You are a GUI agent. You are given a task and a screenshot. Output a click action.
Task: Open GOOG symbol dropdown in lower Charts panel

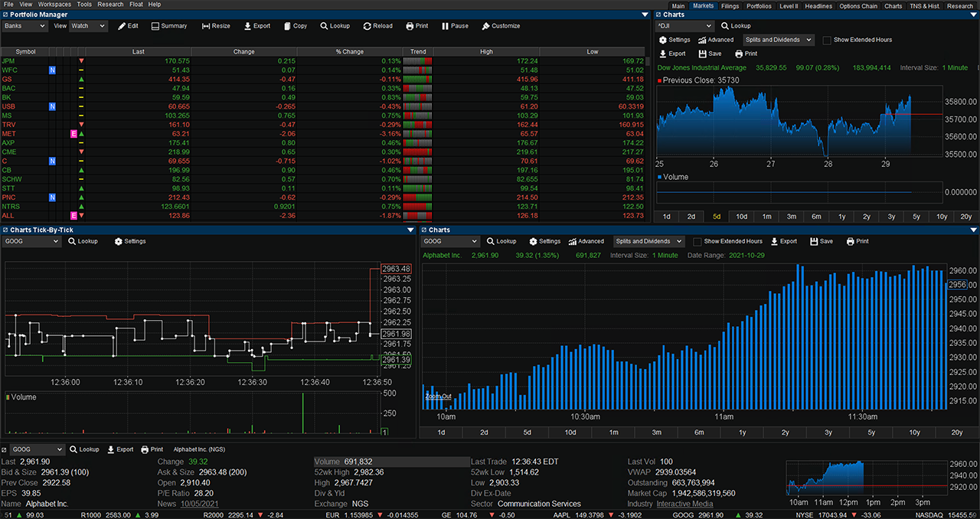point(449,241)
